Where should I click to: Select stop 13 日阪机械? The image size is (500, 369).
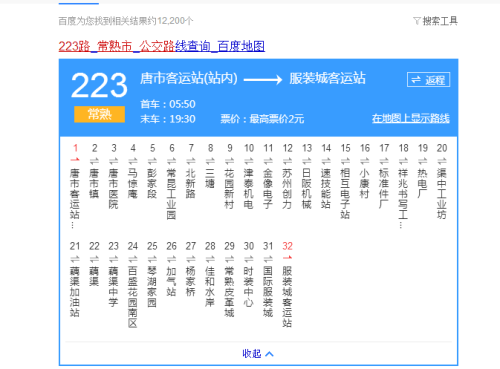coord(307,188)
